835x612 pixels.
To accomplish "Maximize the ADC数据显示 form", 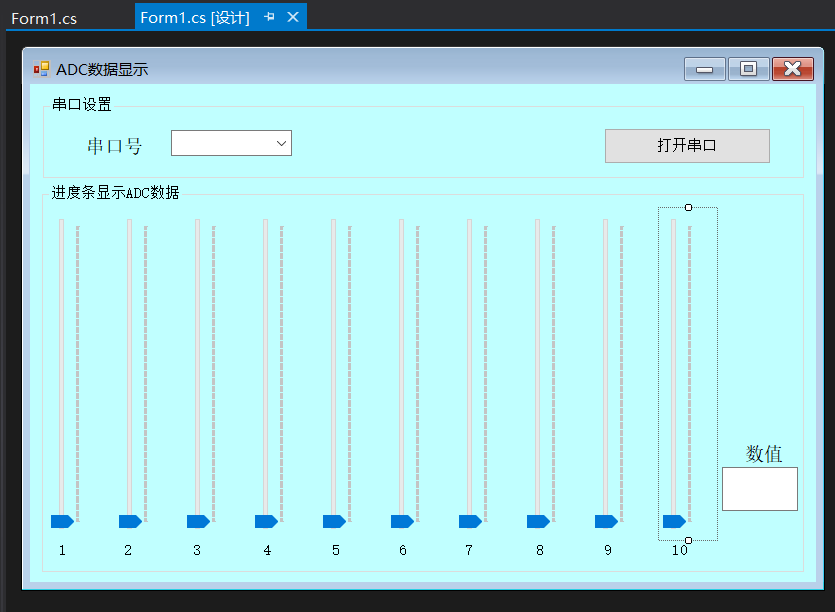I will (748, 69).
